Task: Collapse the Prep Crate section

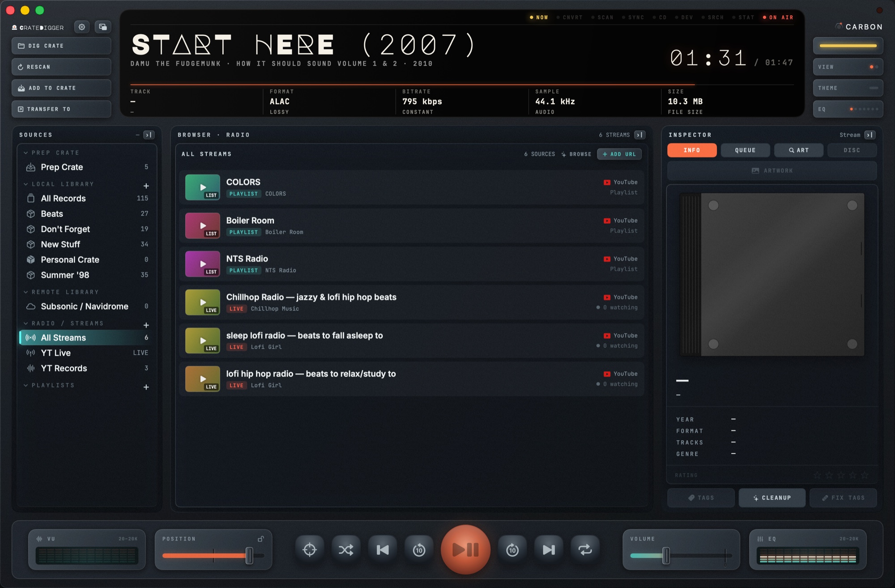Action: click(26, 153)
